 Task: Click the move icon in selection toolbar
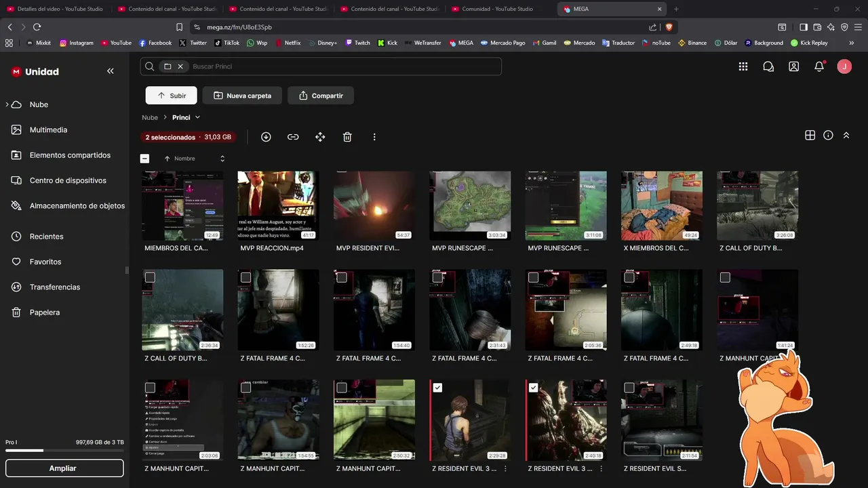pos(320,137)
